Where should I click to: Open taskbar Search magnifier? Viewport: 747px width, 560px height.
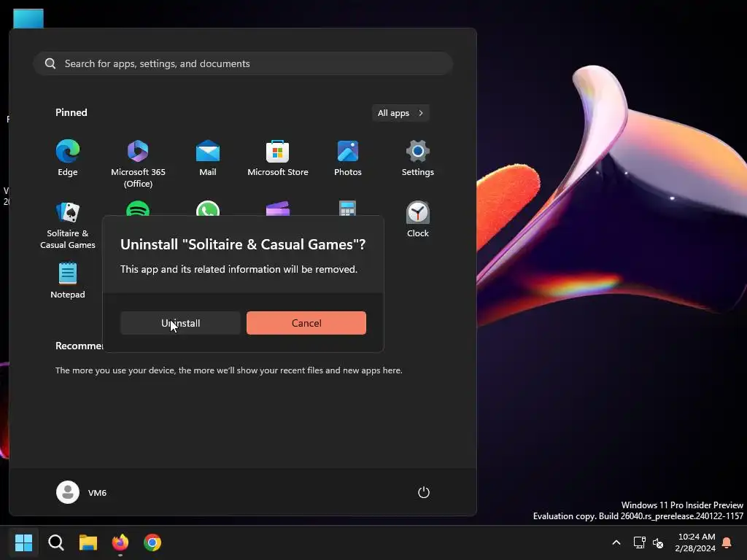[55, 542]
